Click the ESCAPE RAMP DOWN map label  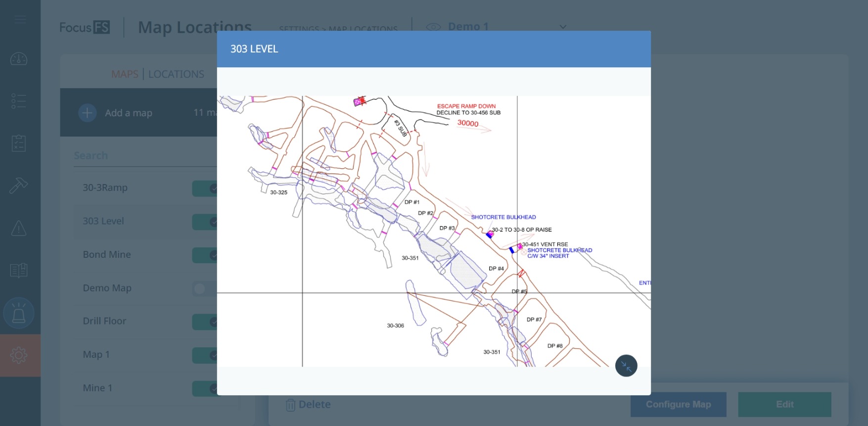click(466, 106)
